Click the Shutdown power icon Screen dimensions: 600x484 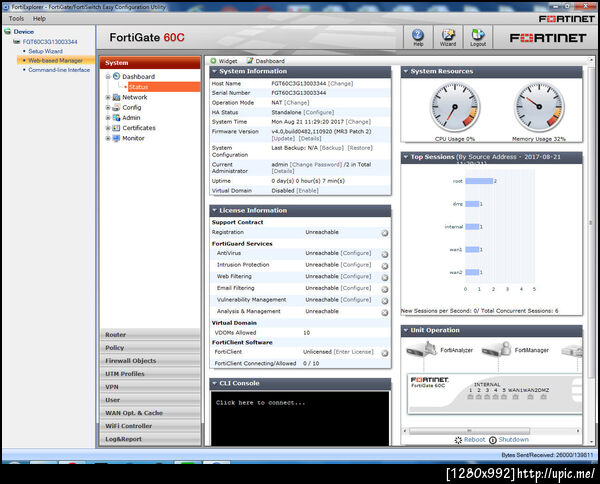(x=493, y=440)
